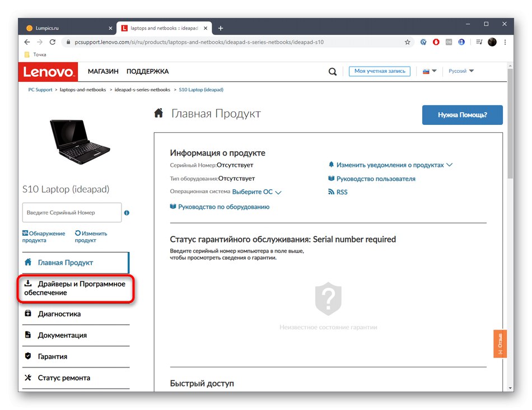Click the info icon beside serial number field
Image resolution: width=532 pixels, height=410 pixels.
[x=127, y=213]
